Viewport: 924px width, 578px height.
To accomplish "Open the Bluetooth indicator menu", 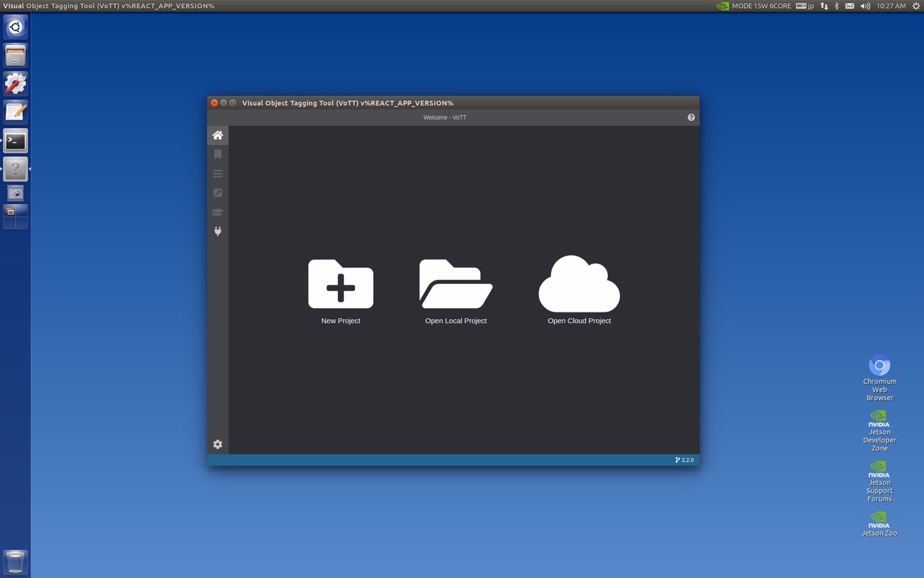I will (837, 6).
